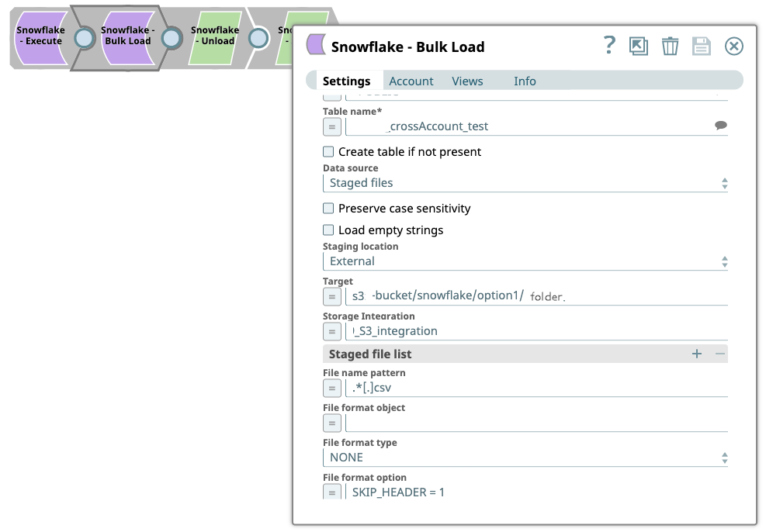This screenshot has width=766, height=532.
Task: Remove a staged file row with minus button
Action: point(719,353)
